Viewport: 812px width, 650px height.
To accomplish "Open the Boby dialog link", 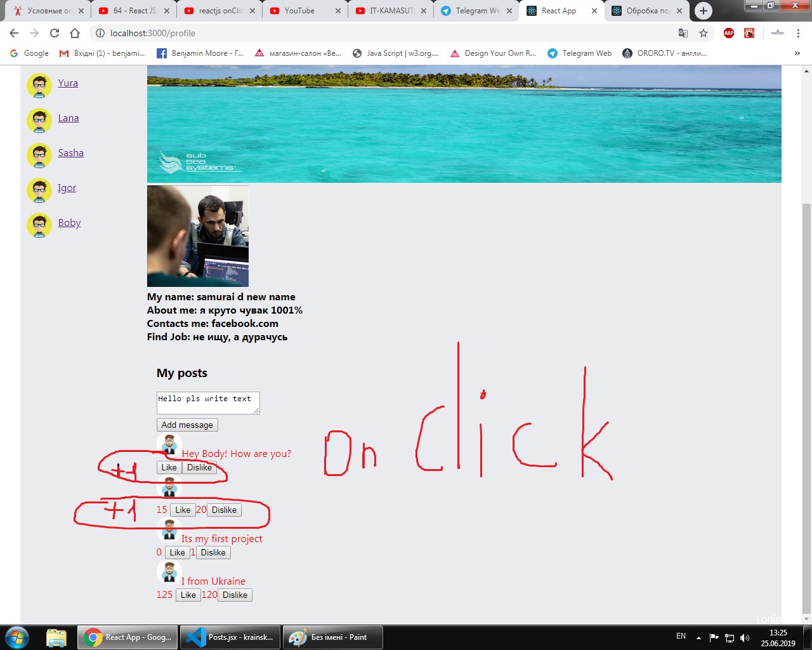I will coord(69,223).
